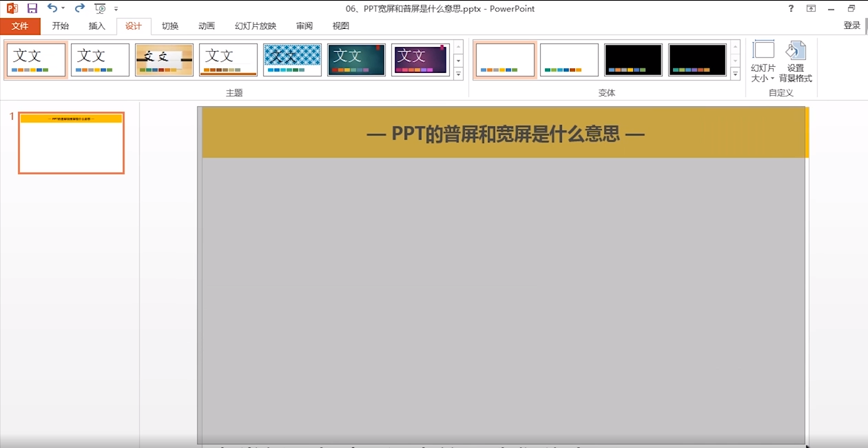Expand the variants gallery more options
Viewport: 868px width, 448px height.
coord(735,74)
